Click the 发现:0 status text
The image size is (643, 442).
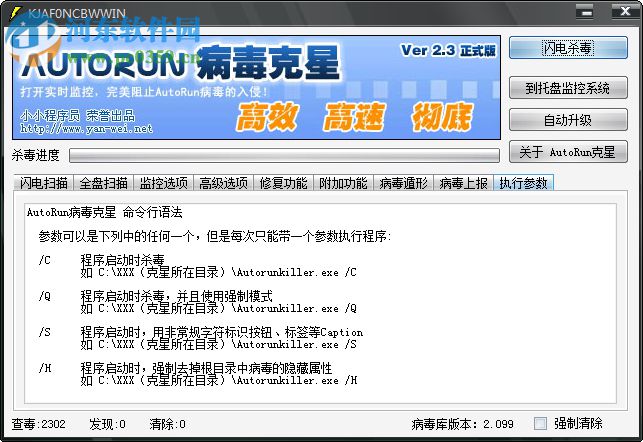pyautogui.click(x=107, y=424)
